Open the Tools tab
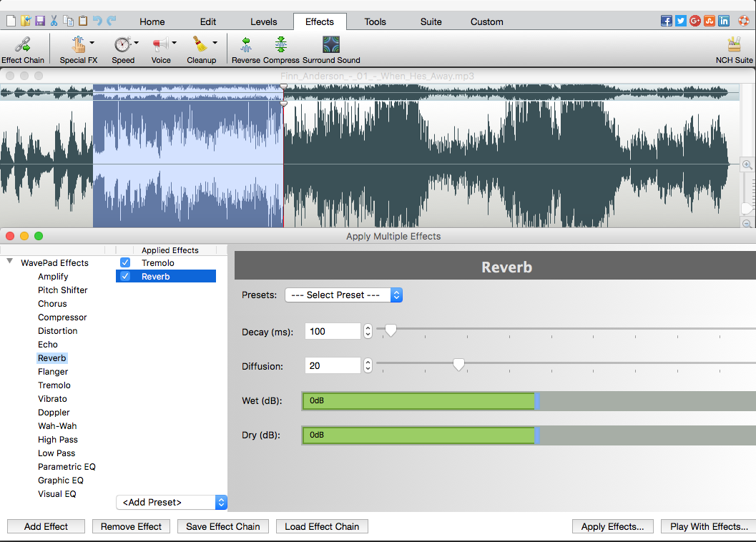Viewport: 756px width, 542px height. tap(375, 21)
